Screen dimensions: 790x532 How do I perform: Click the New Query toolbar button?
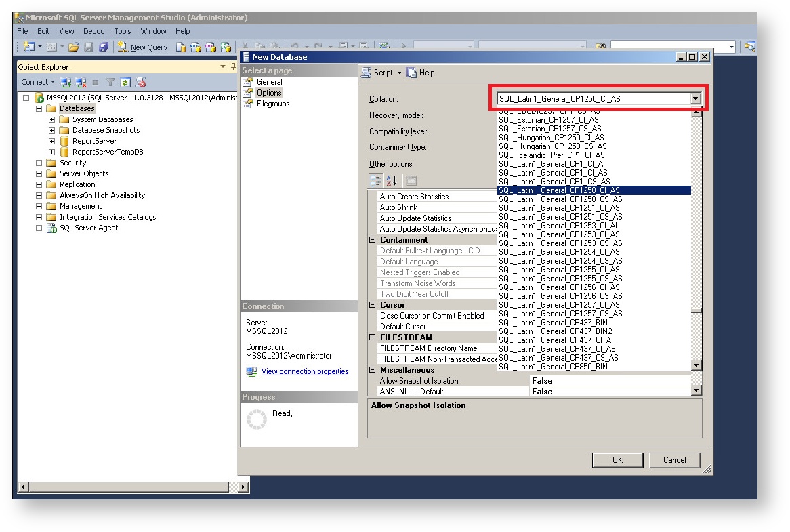(x=143, y=47)
